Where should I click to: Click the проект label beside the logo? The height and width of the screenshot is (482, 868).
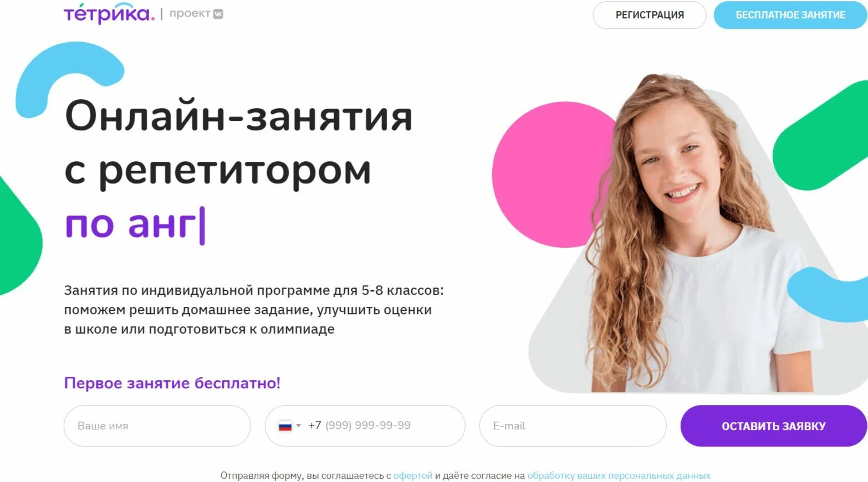click(x=190, y=14)
